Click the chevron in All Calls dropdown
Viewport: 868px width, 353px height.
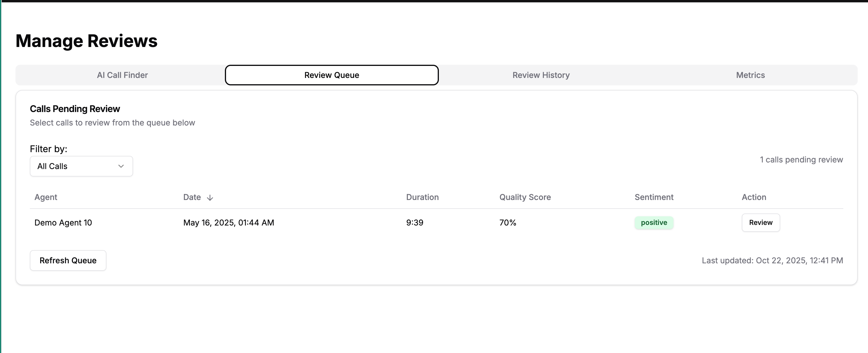(121, 166)
